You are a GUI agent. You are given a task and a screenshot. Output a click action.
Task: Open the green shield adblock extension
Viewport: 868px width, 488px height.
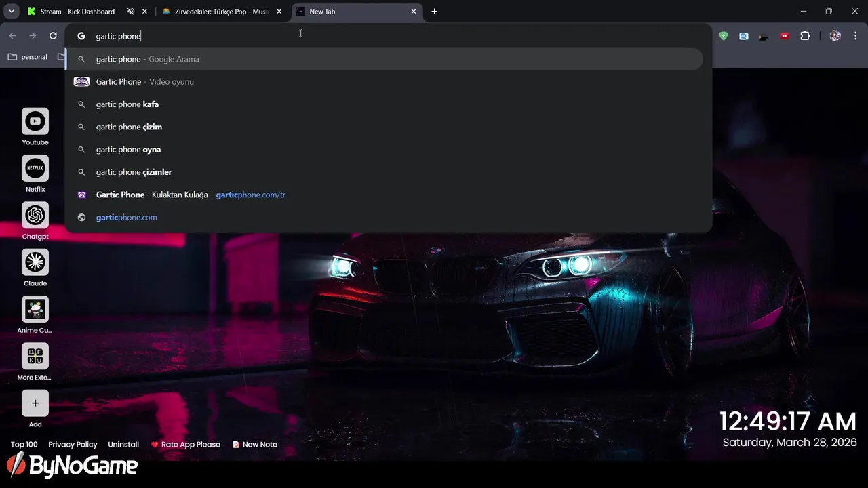(724, 36)
